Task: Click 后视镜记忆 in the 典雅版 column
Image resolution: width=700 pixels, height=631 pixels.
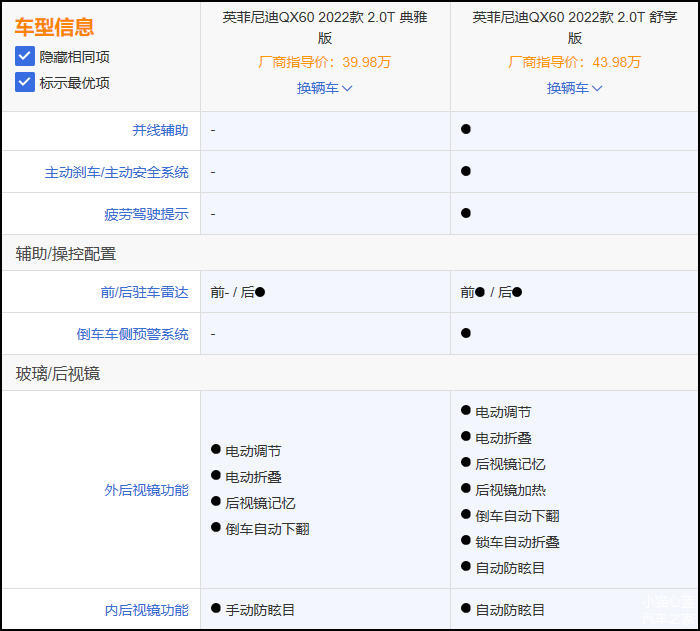Action: point(260,503)
